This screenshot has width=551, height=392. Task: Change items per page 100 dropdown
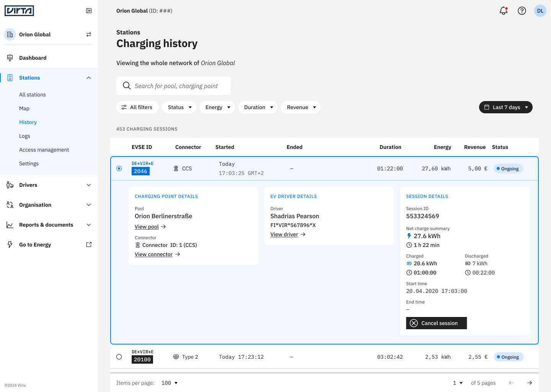170,383
